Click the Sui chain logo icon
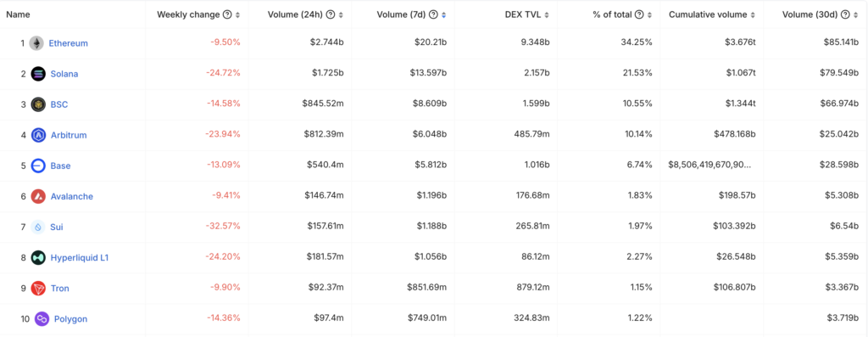Screen dimensions: 868x337 [38, 227]
